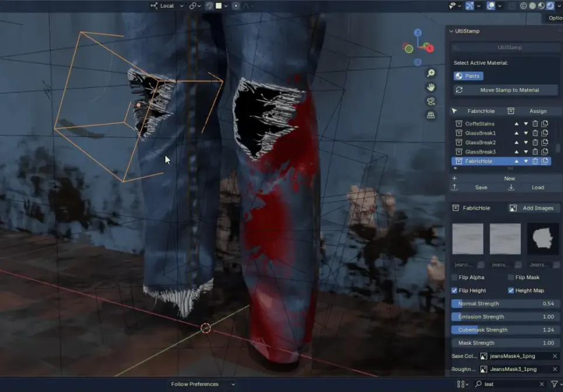The height and width of the screenshot is (392, 563).
Task: Move GlassBreak2 stamp down in the list
Action: point(526,143)
